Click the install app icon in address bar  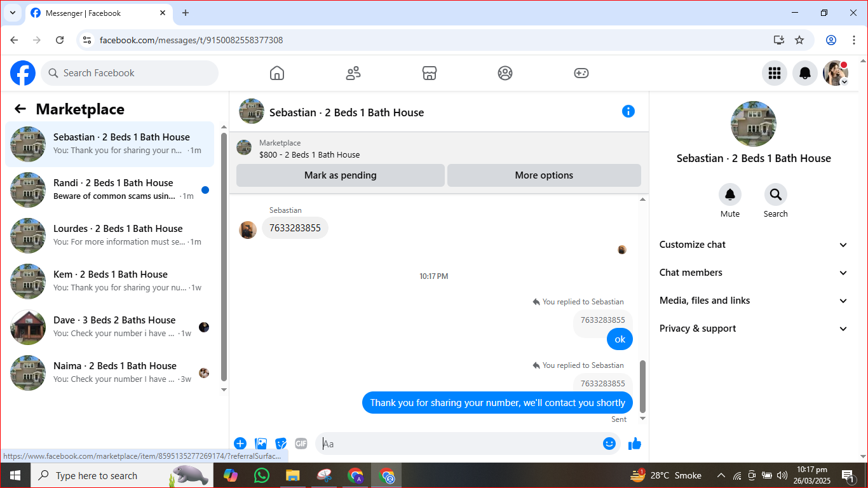pos(779,40)
